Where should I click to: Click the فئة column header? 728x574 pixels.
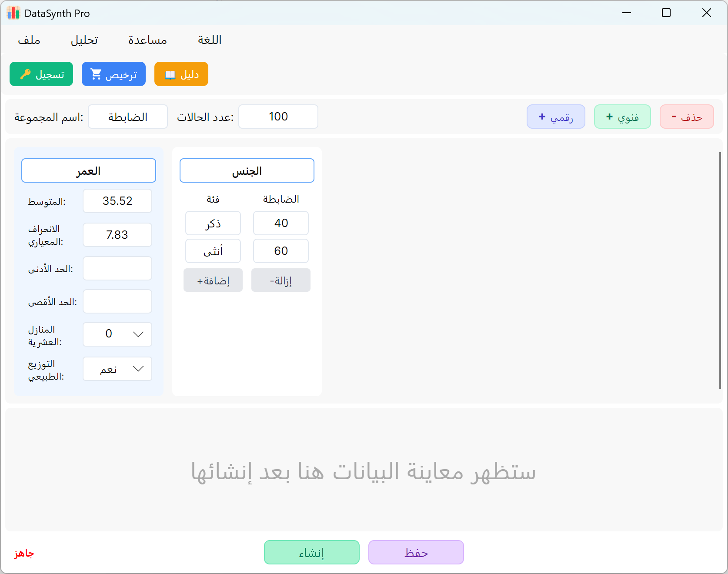coord(213,199)
